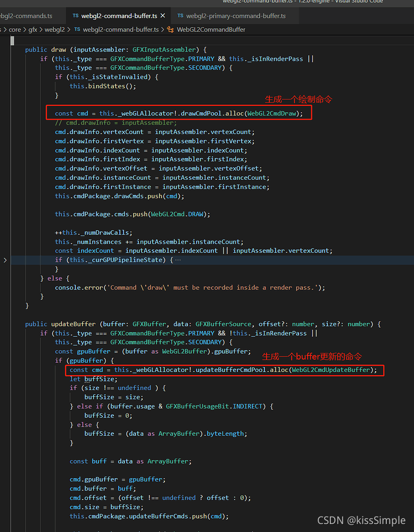Click the class symbol icon in breadcrumb

pos(171,29)
